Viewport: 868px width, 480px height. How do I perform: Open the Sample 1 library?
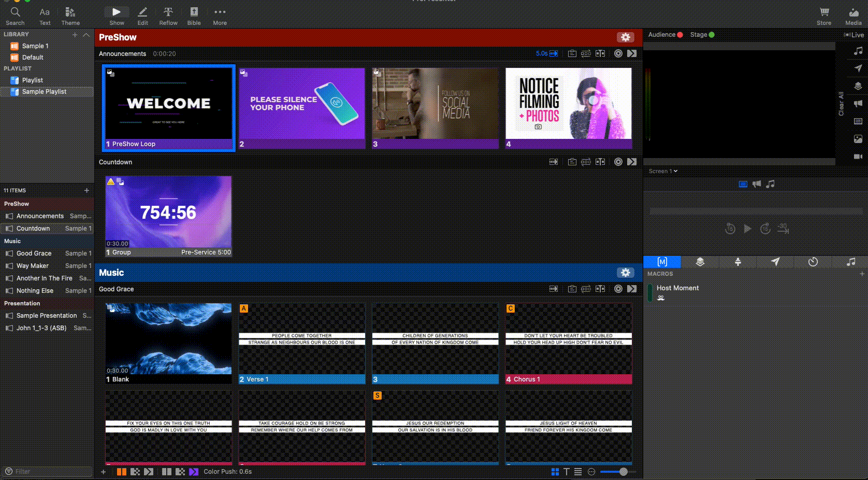point(35,46)
